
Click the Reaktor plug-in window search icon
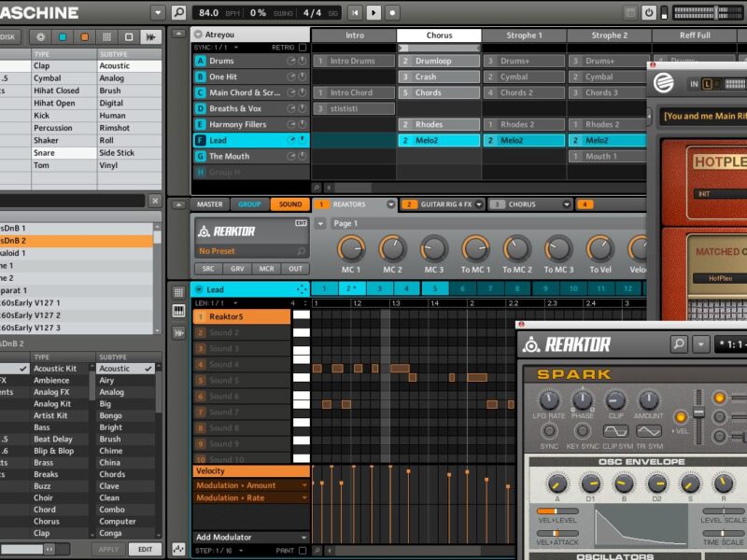[679, 344]
